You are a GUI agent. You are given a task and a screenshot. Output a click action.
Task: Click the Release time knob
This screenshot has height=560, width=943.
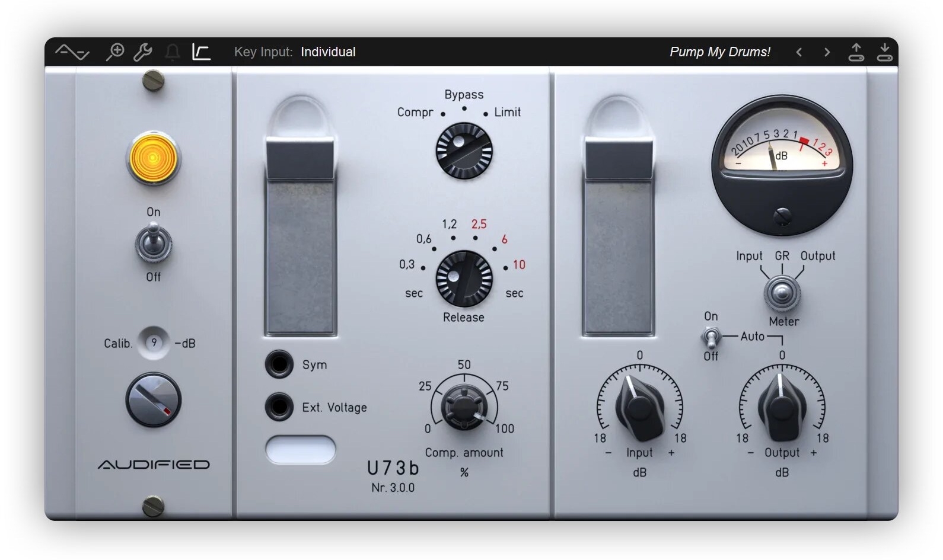tap(464, 279)
